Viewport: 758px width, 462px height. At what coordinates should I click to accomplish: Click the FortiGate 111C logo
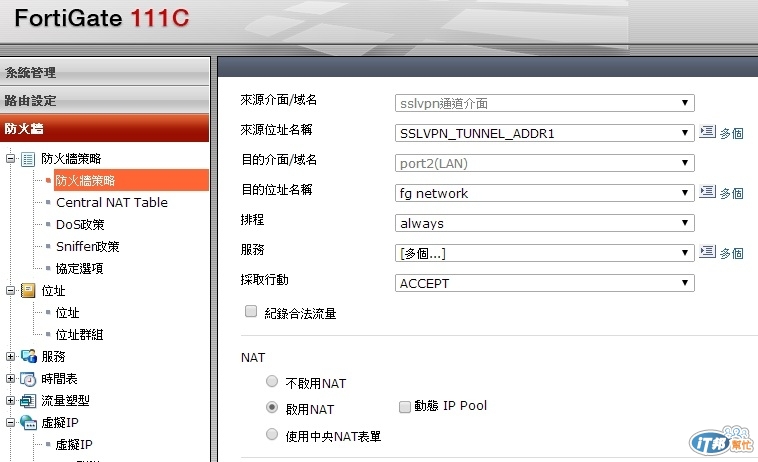pyautogui.click(x=102, y=18)
